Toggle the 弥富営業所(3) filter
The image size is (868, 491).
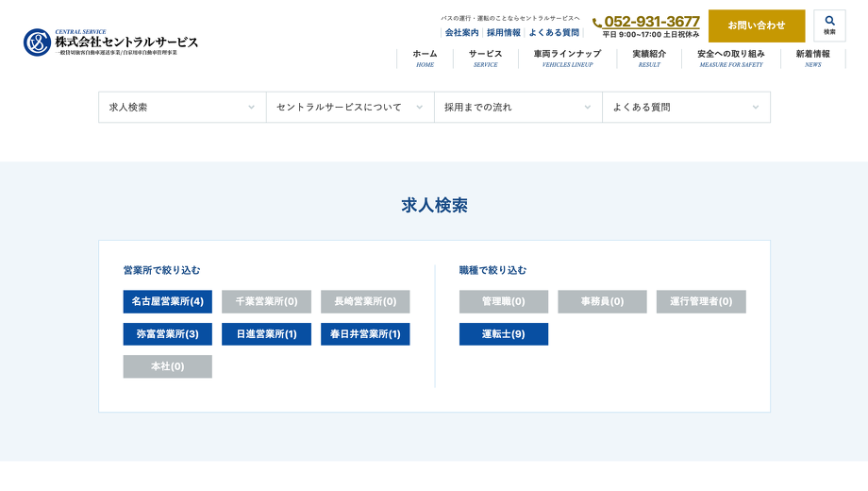167,334
